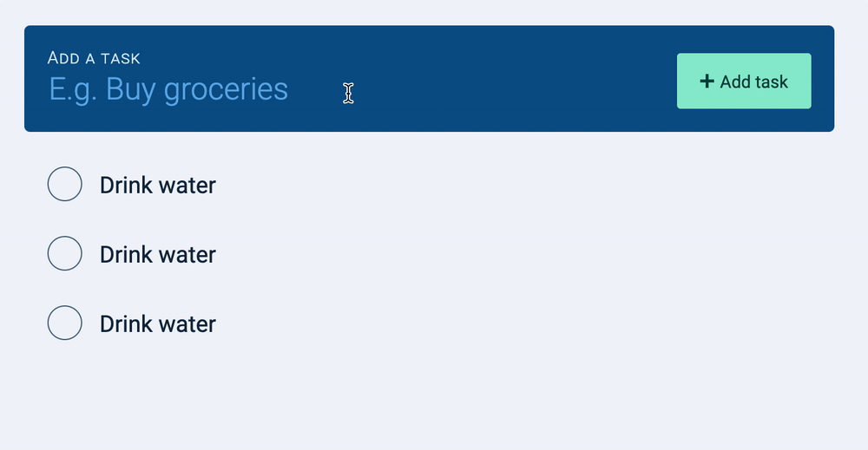This screenshot has width=868, height=450.
Task: Click the word "Buy" in the placeholder
Action: [131, 89]
